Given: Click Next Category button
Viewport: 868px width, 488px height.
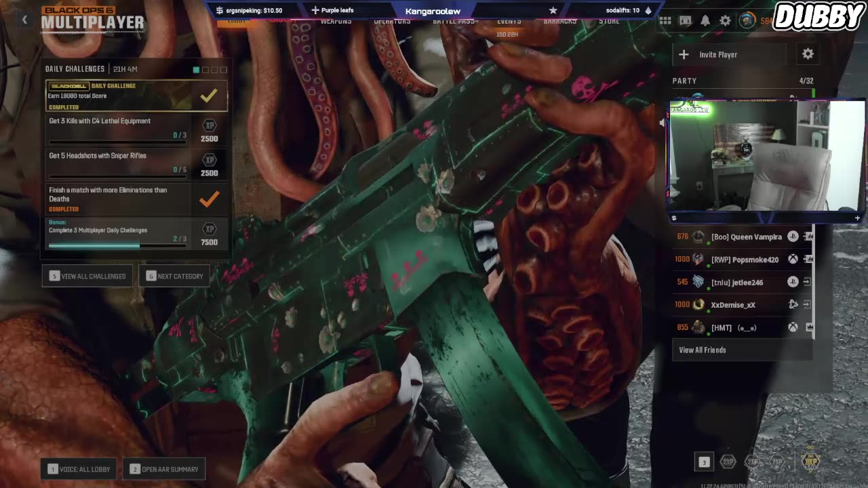Looking at the screenshot, I should click(x=174, y=276).
